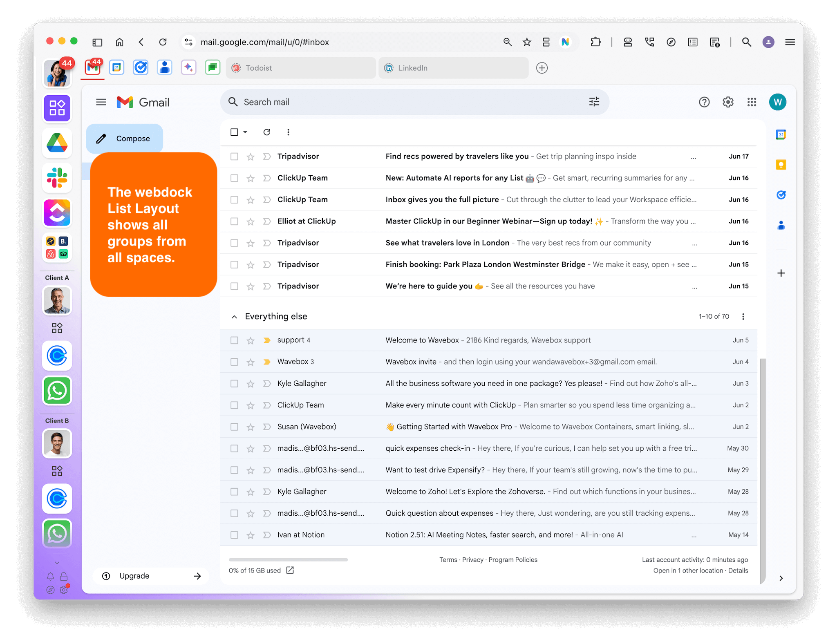Collapse the Everything else section
The height and width of the screenshot is (644, 837).
coord(234,317)
